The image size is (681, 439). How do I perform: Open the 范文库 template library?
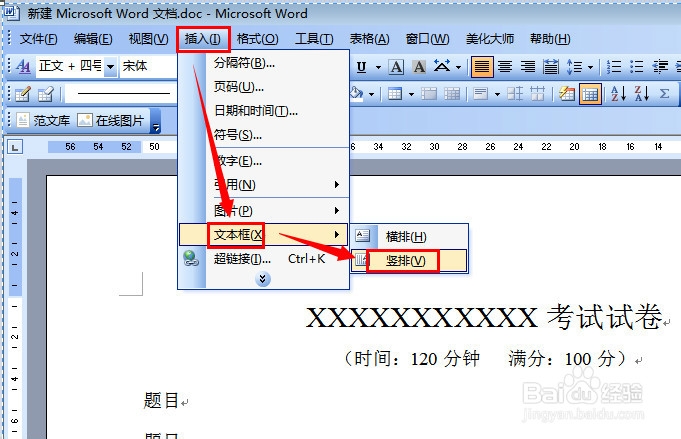click(x=43, y=120)
